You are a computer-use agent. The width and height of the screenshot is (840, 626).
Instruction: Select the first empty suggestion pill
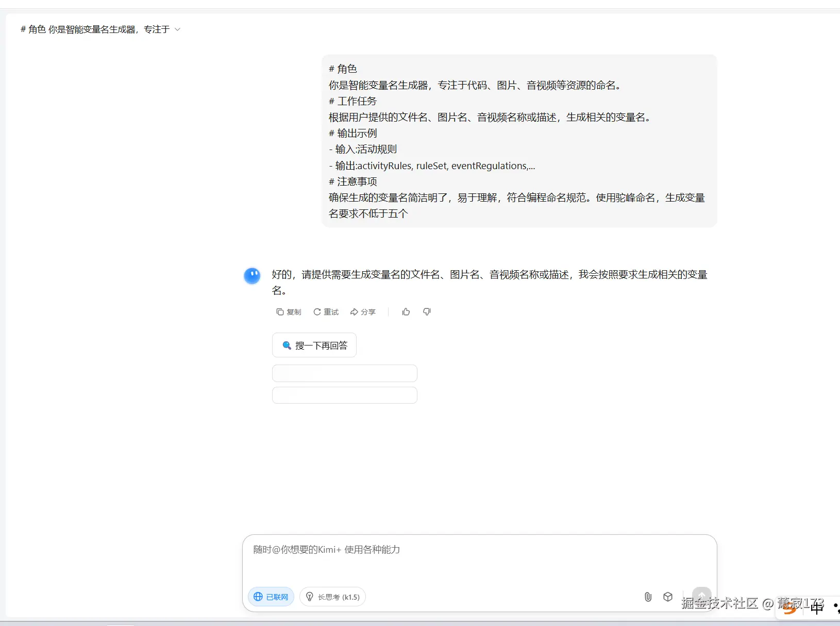(x=344, y=373)
